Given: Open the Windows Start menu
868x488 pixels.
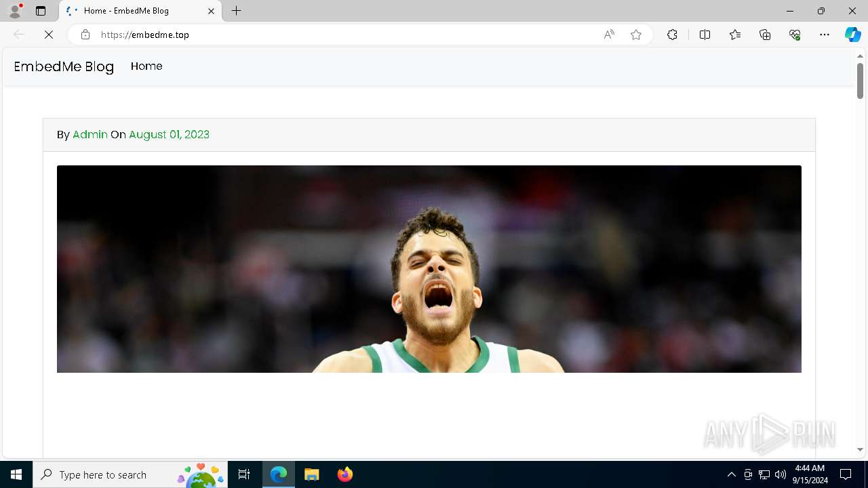Looking at the screenshot, I should (16, 474).
